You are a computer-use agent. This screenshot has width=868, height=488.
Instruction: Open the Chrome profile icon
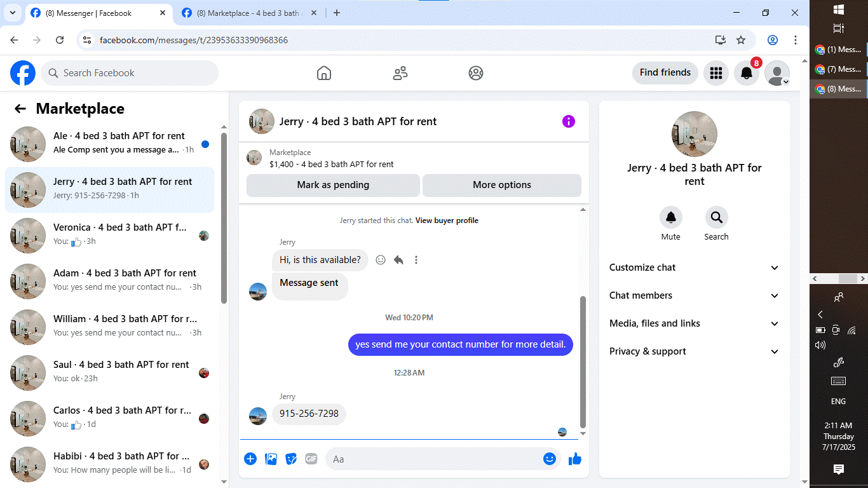[773, 40]
